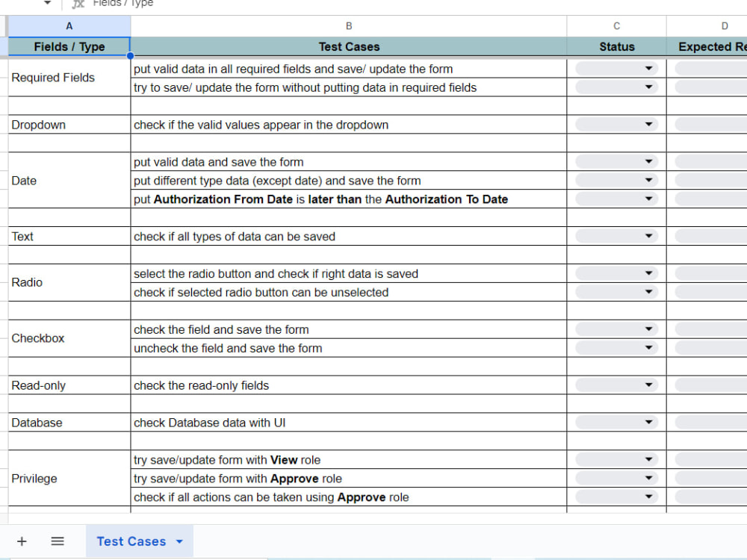The width and height of the screenshot is (747, 560).
Task: Click the Fields / Type header cell
Action: (x=69, y=46)
